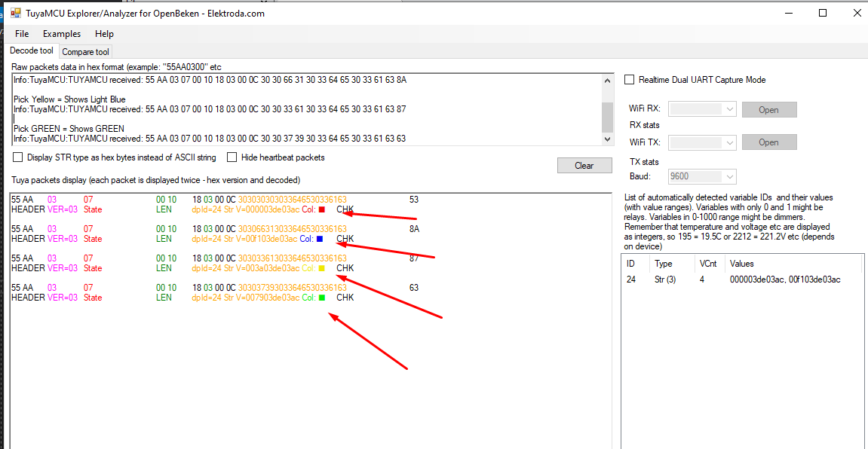
Task: Click the Open button for WiFi TX
Action: (769, 142)
